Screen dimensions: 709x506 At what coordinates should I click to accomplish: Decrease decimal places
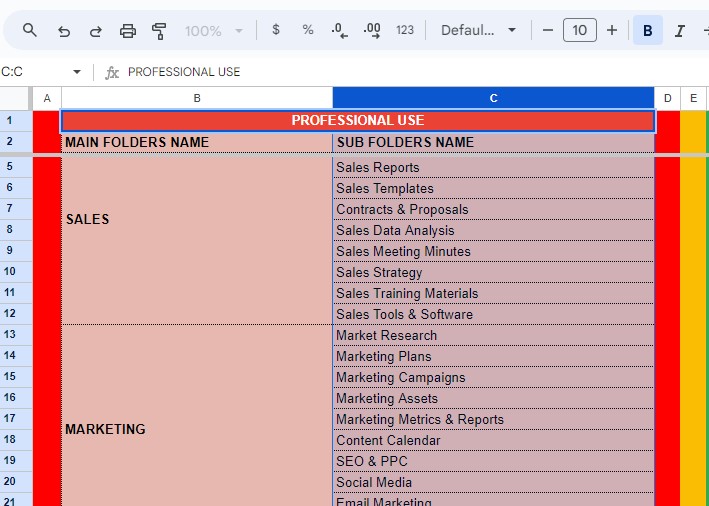point(340,30)
